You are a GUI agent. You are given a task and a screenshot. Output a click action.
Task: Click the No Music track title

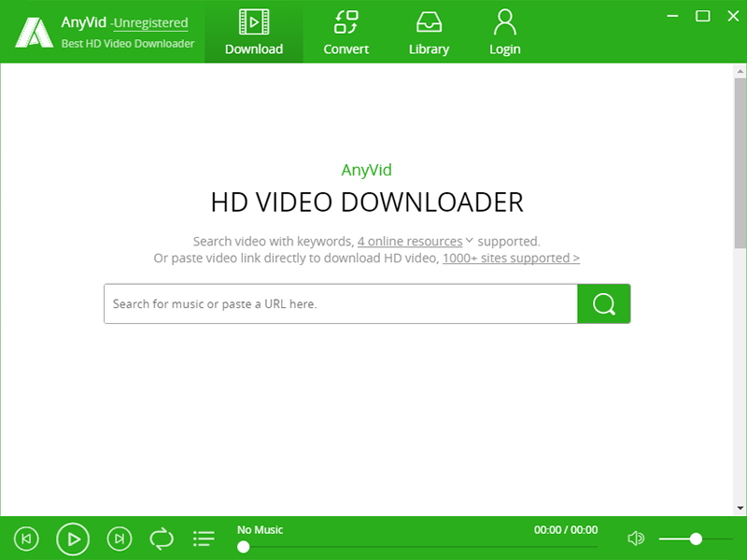(261, 529)
